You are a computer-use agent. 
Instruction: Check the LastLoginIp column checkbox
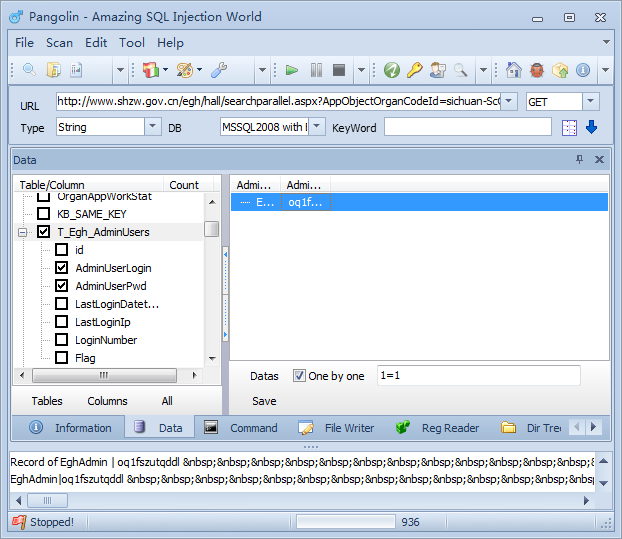click(61, 322)
